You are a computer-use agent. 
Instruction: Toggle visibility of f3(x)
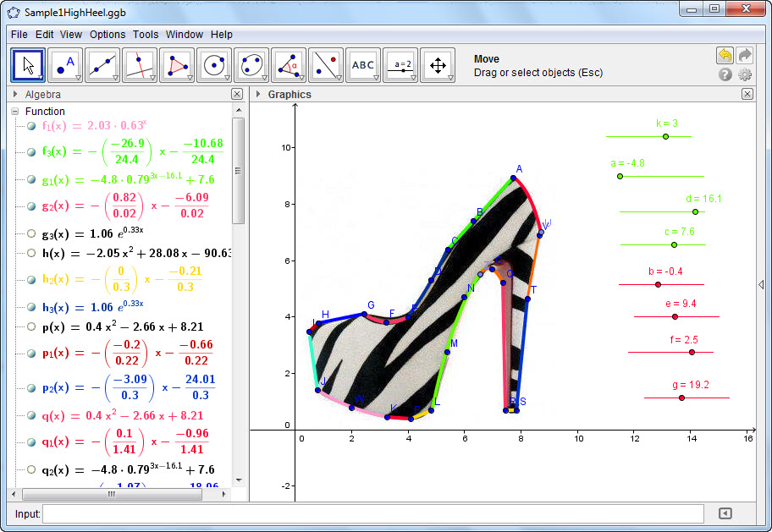pos(31,152)
